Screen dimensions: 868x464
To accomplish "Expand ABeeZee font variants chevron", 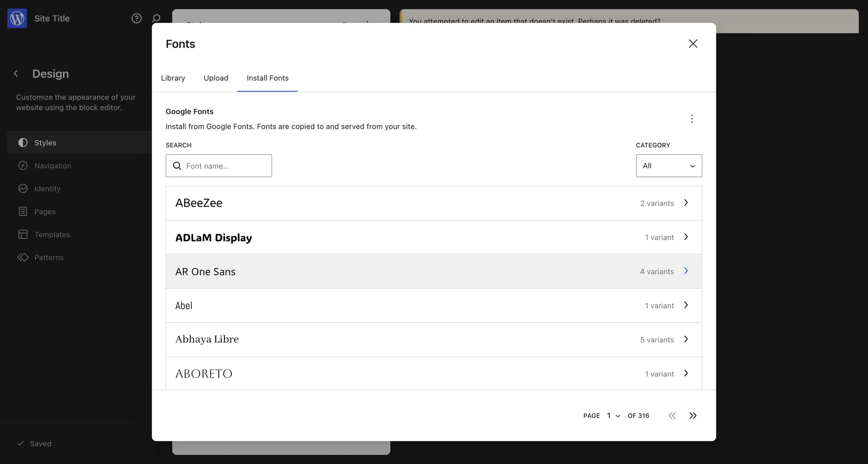I will tap(686, 203).
